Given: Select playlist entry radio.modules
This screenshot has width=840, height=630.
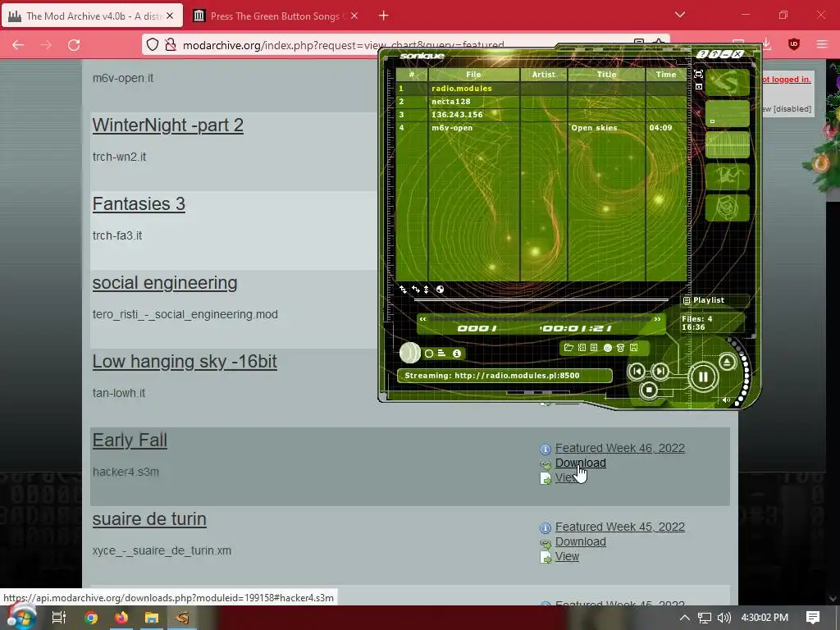Looking at the screenshot, I should coord(541,89).
